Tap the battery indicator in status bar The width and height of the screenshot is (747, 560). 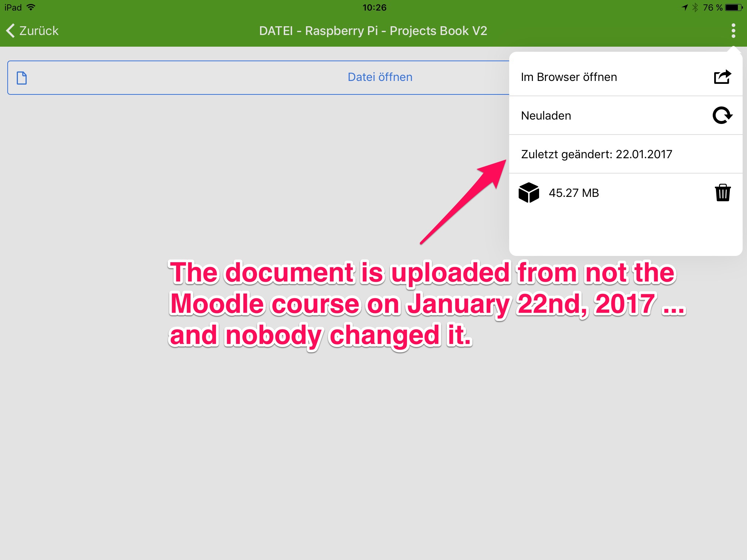pos(734,7)
